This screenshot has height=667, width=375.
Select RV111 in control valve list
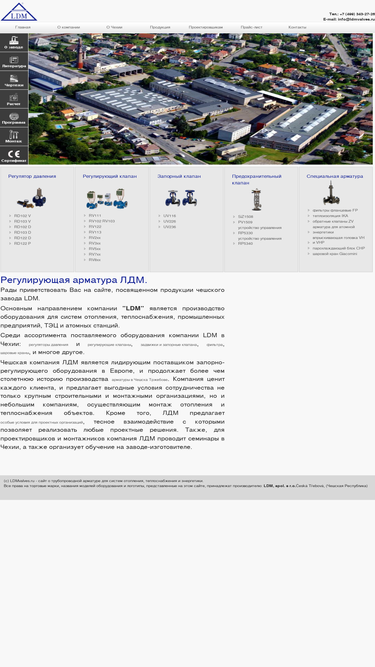pos(95,216)
